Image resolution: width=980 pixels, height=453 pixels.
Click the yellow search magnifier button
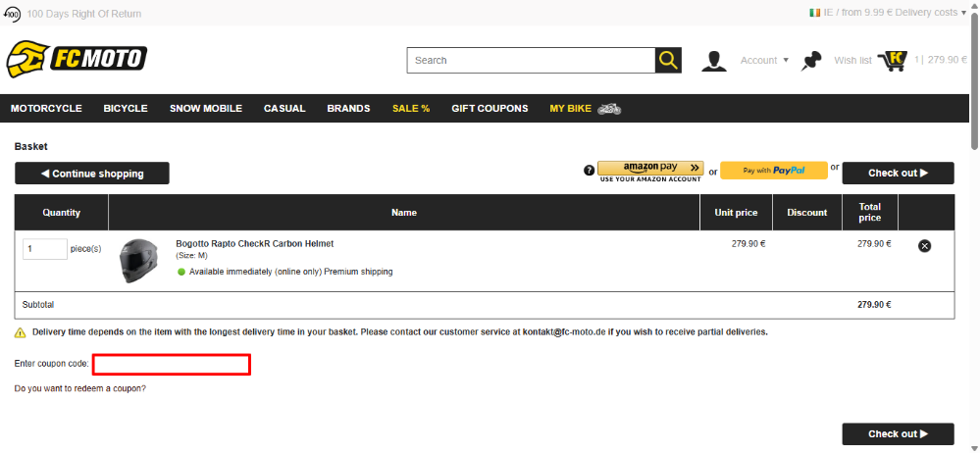(x=668, y=61)
